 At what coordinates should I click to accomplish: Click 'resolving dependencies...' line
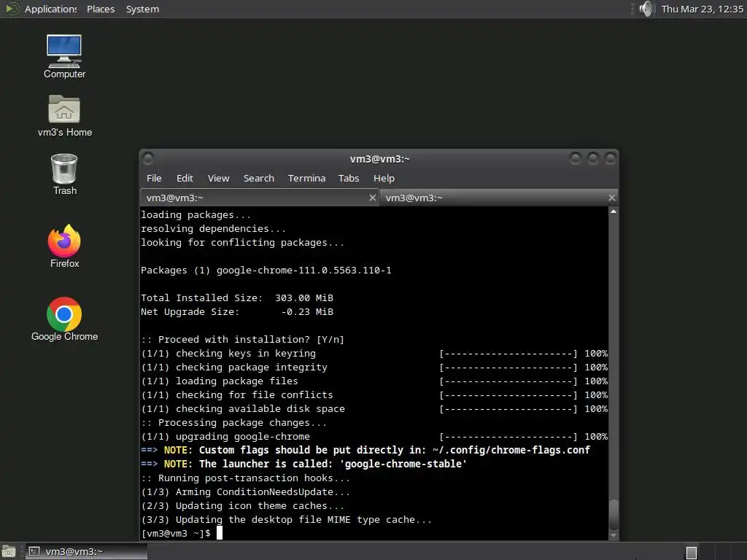click(214, 228)
